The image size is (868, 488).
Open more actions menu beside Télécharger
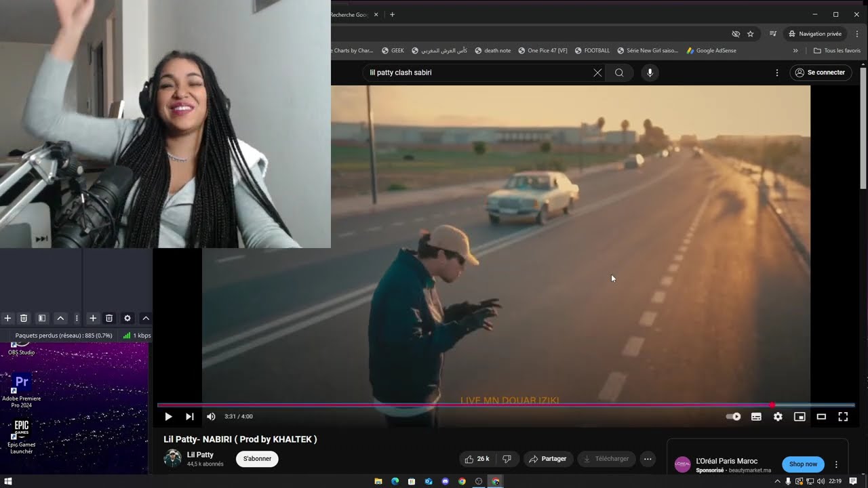coord(648,459)
